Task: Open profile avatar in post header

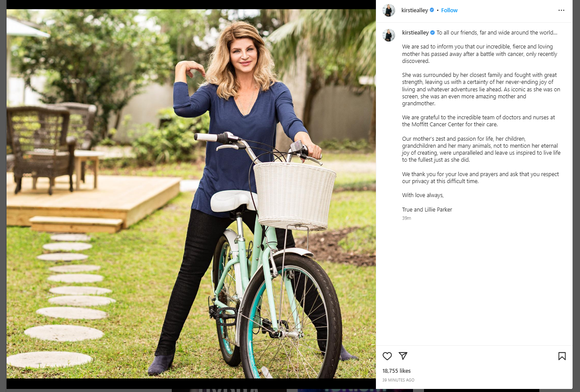Action: 389,10
